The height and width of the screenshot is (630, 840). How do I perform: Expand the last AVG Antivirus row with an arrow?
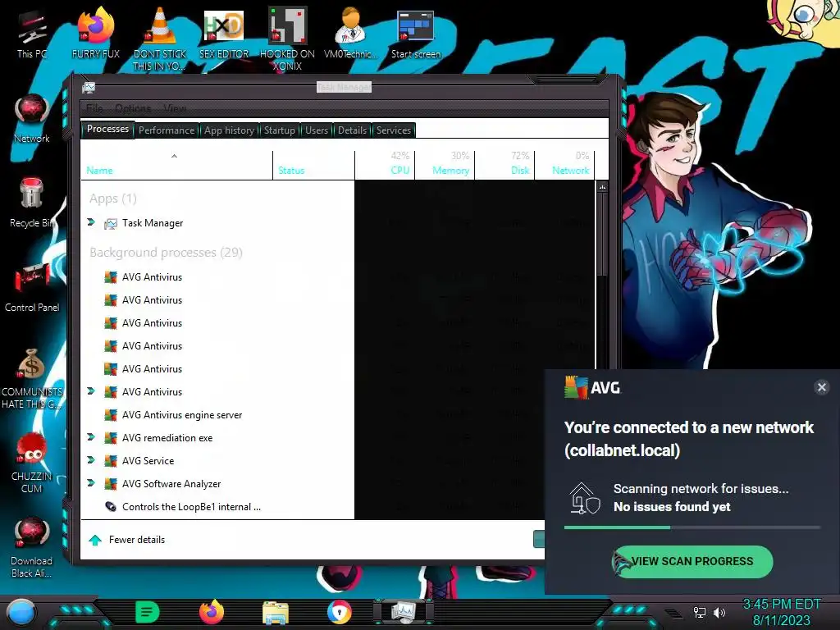pos(91,391)
